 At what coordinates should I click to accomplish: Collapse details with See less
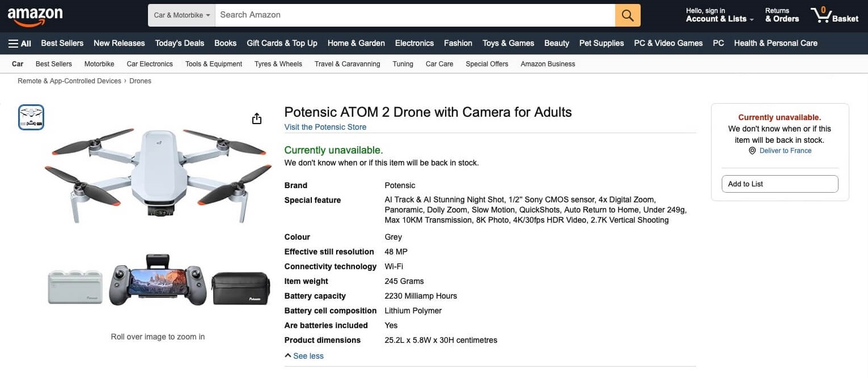point(304,356)
